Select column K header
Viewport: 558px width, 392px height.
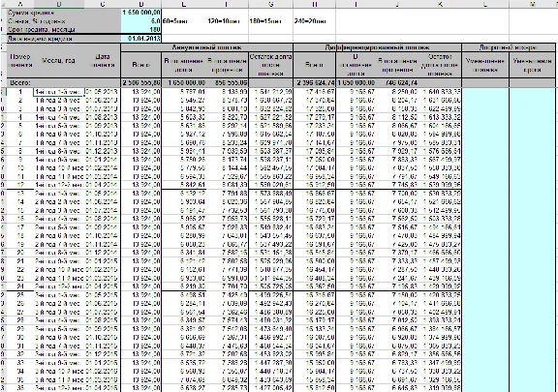pos(440,4)
